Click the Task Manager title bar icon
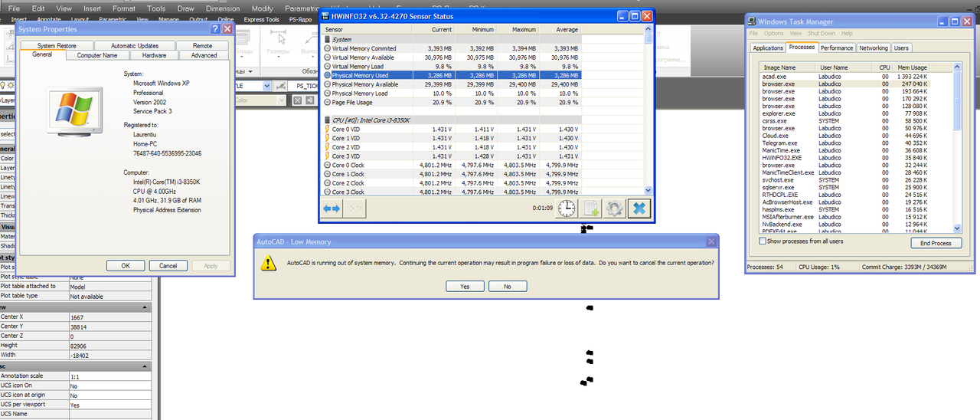Screen dimensions: 980x420 point(753,21)
